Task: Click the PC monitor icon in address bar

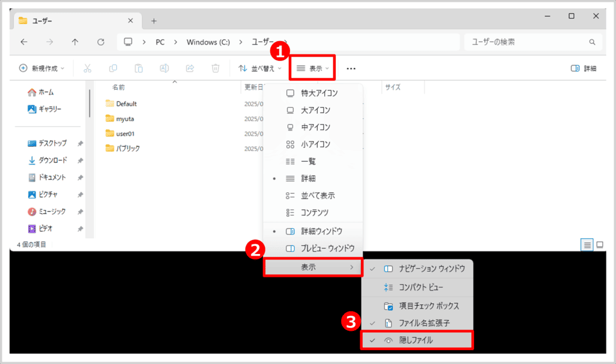Action: [x=128, y=42]
